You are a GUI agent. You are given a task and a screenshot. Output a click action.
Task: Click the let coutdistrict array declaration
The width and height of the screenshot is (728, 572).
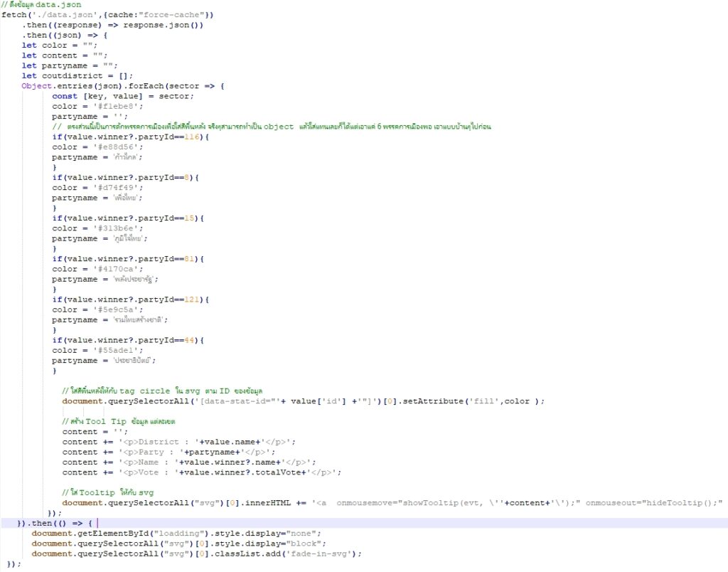[75, 75]
